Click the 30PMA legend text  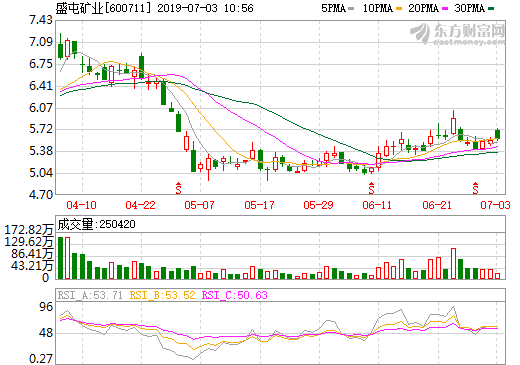point(470,8)
